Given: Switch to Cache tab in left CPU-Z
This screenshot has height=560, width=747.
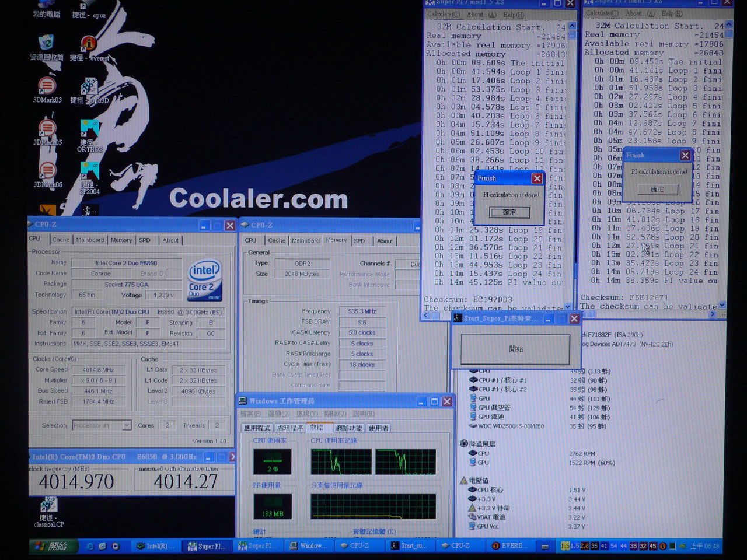Looking at the screenshot, I should pos(61,240).
